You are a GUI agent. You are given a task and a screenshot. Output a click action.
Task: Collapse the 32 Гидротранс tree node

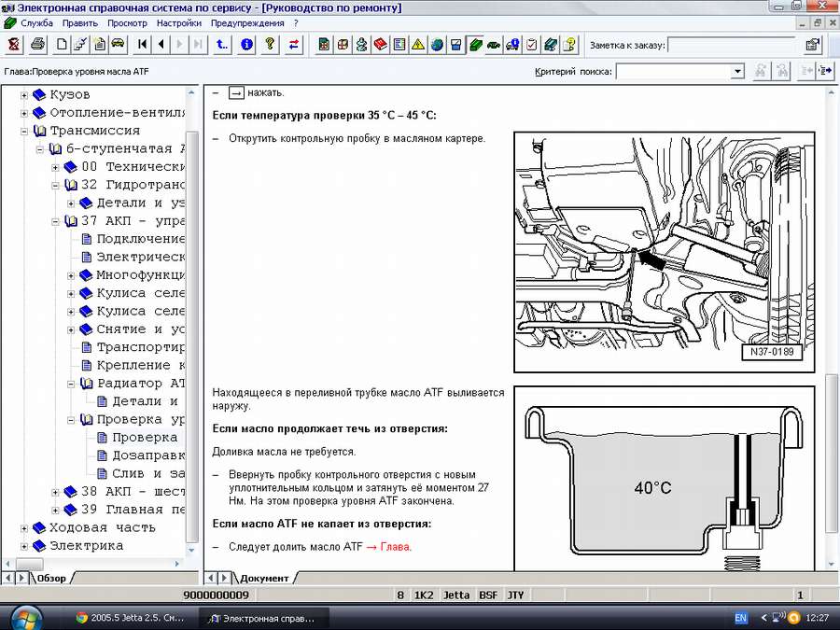click(x=55, y=186)
